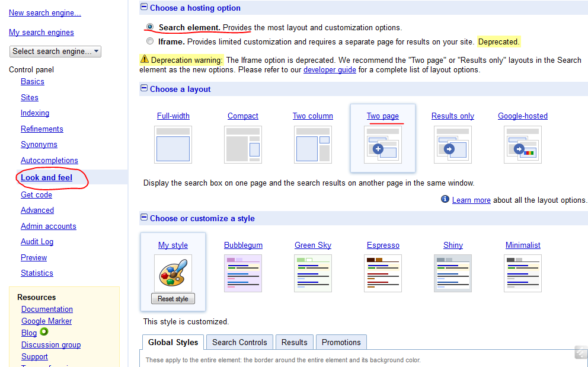Click the Full-width layout thumbnail icon
This screenshot has height=367, width=588.
click(173, 145)
